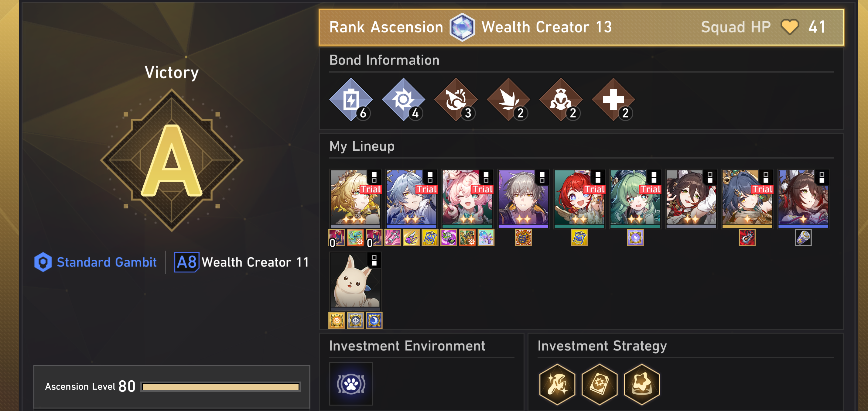The width and height of the screenshot is (868, 411).
Task: Click the red-haired Trial character portrait
Action: coord(579,199)
